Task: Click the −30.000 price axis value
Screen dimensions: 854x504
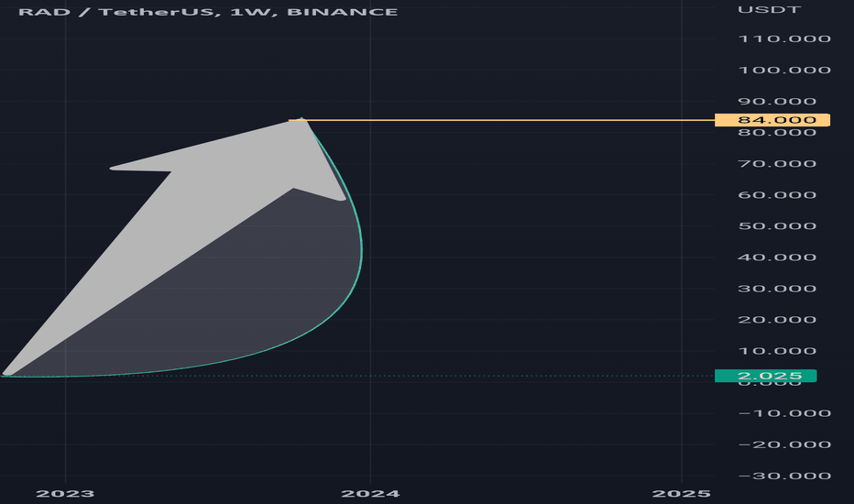Action: [x=784, y=477]
